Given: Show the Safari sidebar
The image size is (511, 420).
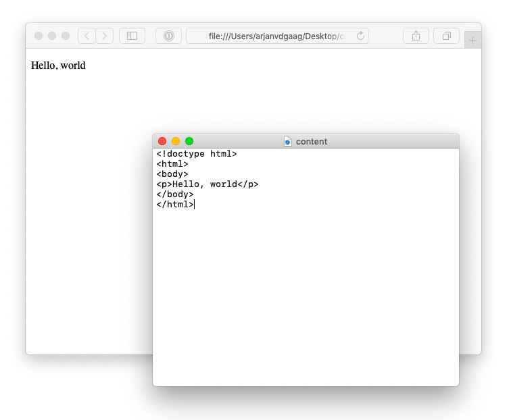Looking at the screenshot, I should tap(132, 36).
